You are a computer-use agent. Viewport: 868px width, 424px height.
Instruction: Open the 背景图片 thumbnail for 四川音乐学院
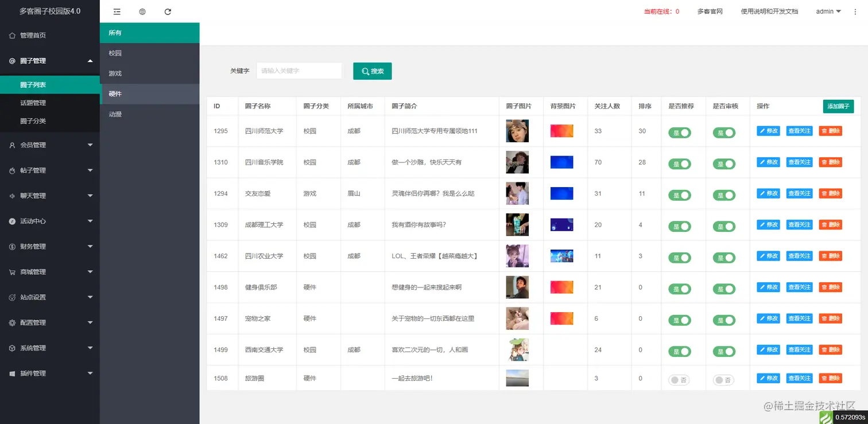(561, 162)
